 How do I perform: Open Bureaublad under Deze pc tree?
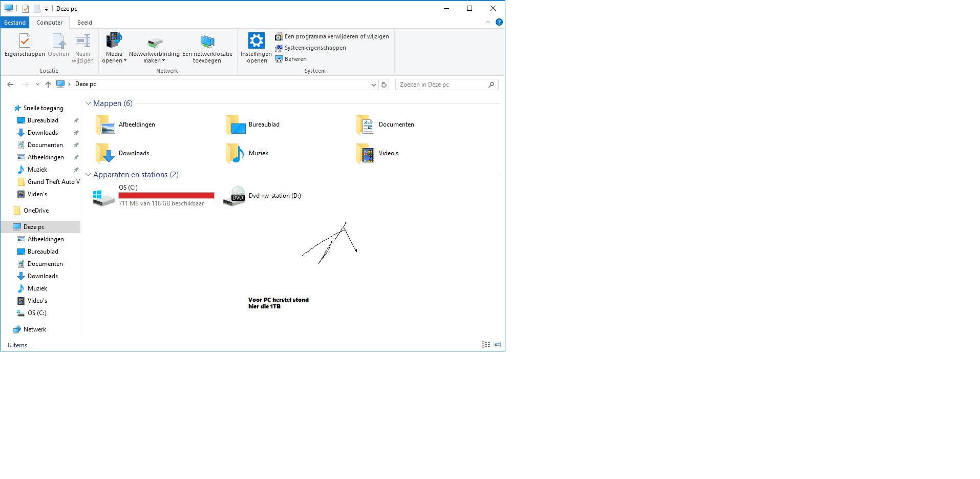point(43,252)
